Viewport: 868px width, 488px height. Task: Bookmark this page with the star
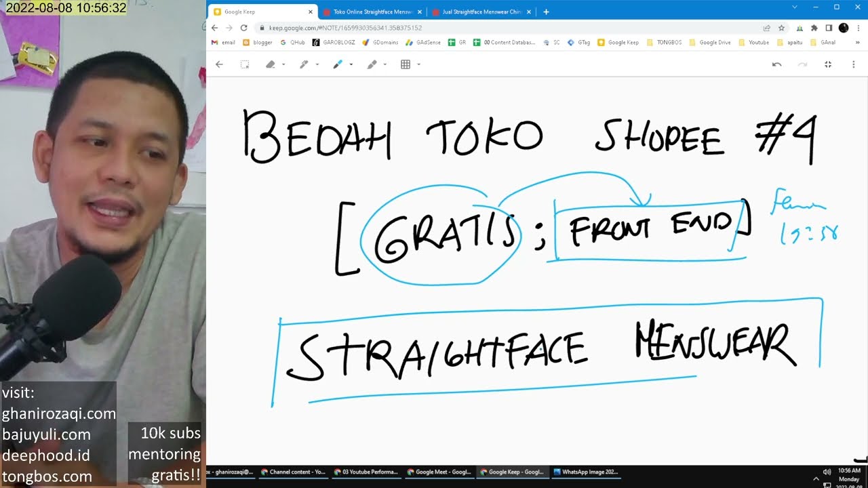tap(781, 28)
